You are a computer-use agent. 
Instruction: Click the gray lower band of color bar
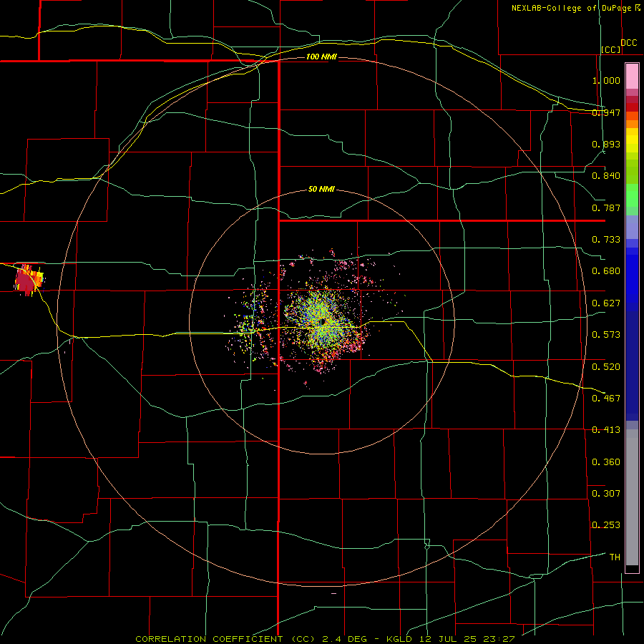point(632,497)
